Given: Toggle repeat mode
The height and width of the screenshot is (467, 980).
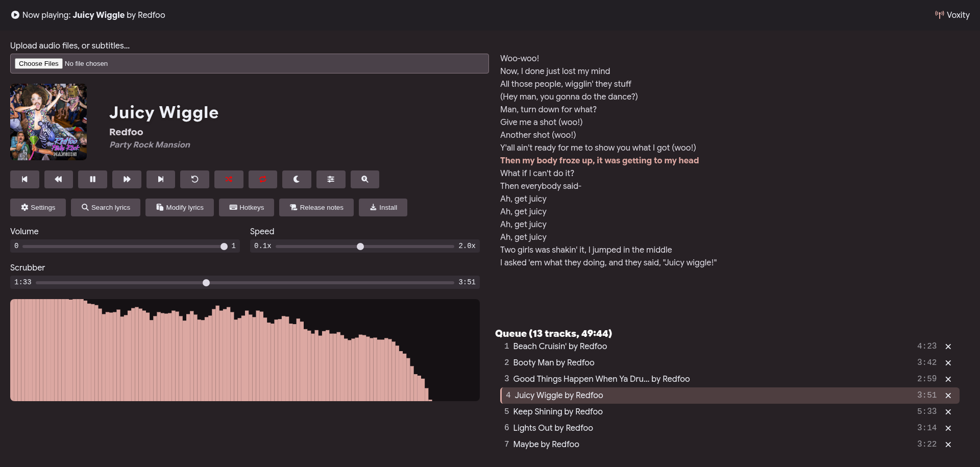Looking at the screenshot, I should 263,179.
